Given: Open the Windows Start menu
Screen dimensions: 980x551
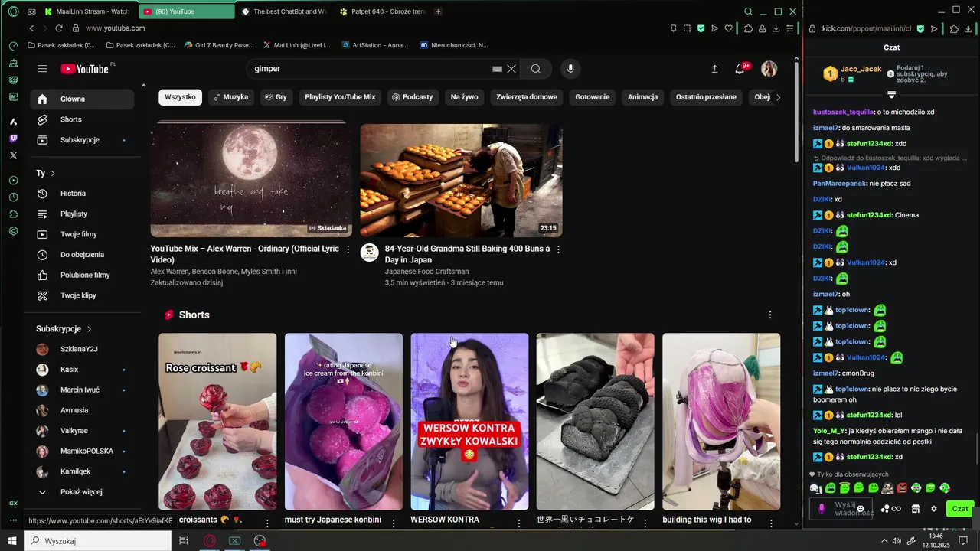Looking at the screenshot, I should coord(13,541).
